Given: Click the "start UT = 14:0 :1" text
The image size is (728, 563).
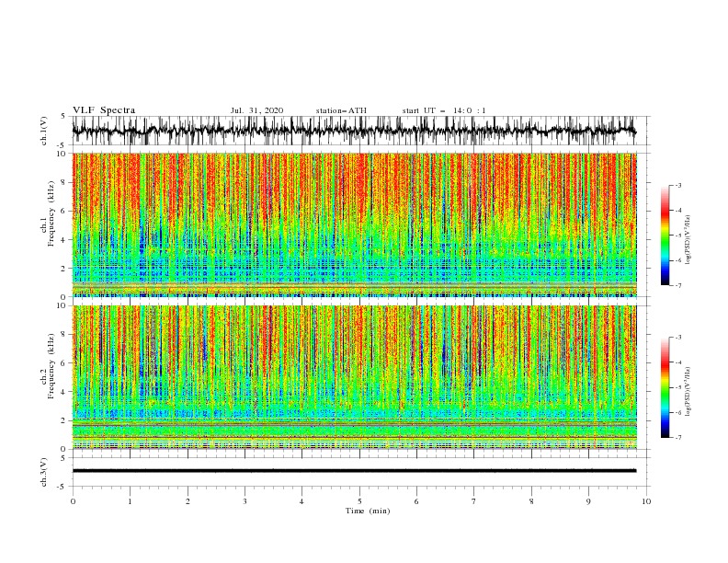Looking at the screenshot, I should [444, 110].
